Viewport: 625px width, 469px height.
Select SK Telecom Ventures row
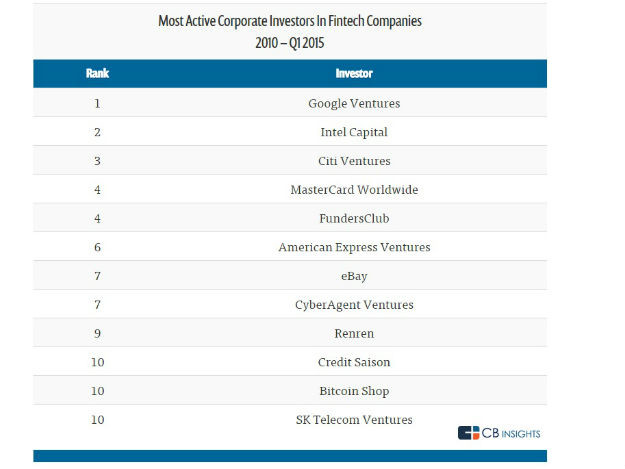pyautogui.click(x=354, y=420)
